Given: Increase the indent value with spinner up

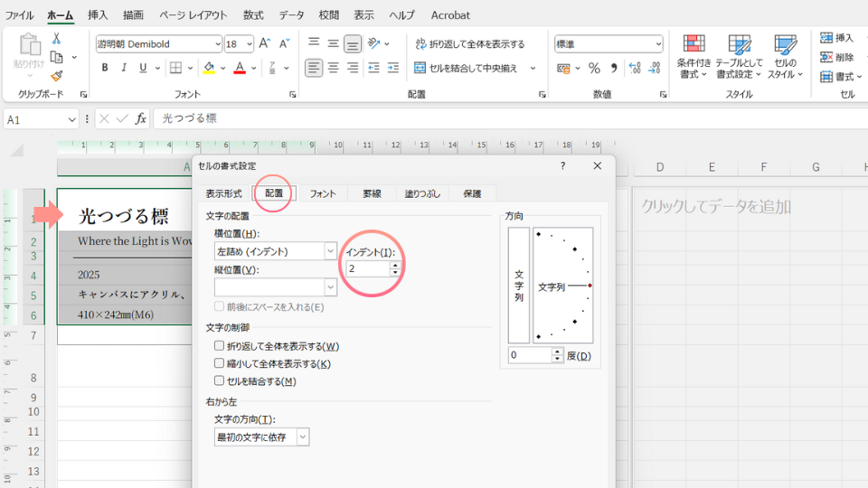Looking at the screenshot, I should pos(395,265).
